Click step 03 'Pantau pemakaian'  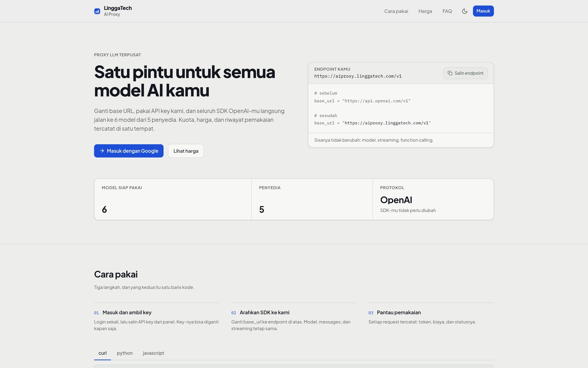coord(399,312)
